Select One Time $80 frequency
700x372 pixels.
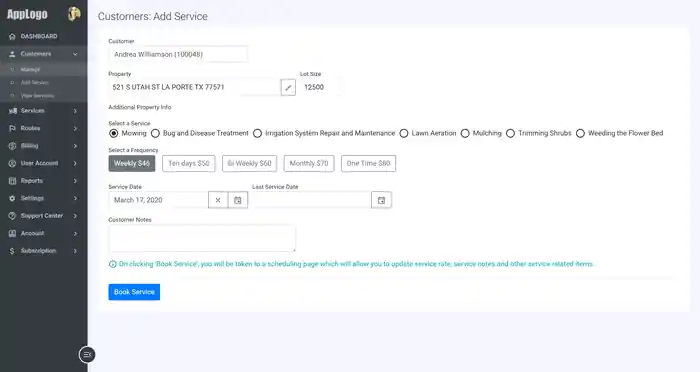[x=368, y=163]
